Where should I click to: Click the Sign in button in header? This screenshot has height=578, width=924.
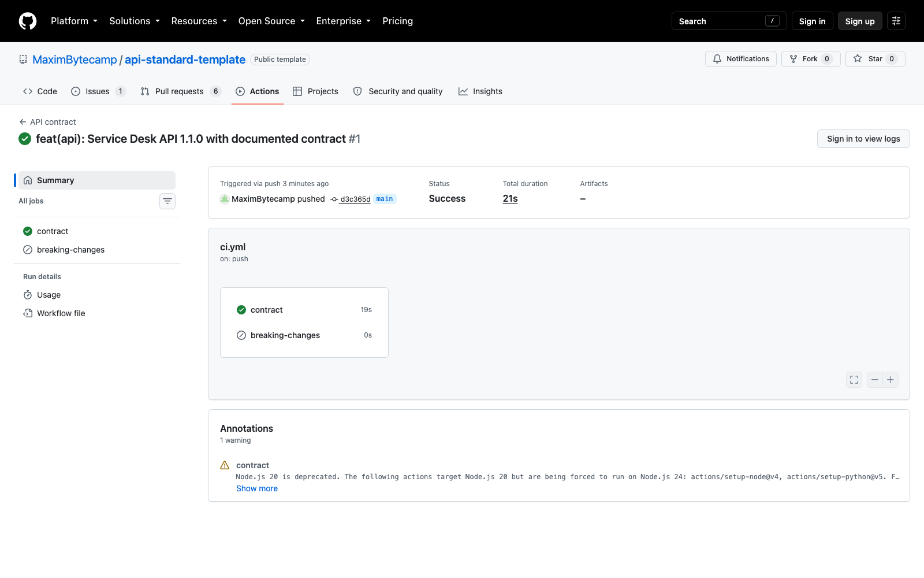[812, 21]
